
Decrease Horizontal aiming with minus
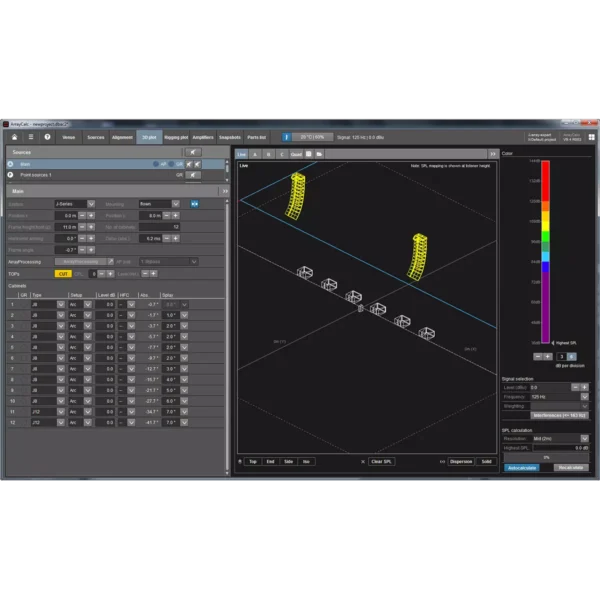tap(82, 238)
